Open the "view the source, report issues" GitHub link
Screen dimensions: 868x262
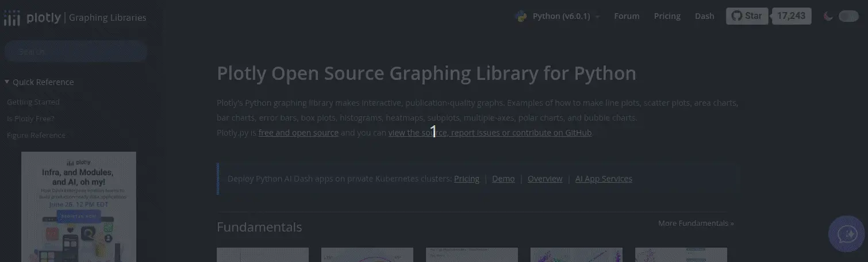[x=490, y=133]
